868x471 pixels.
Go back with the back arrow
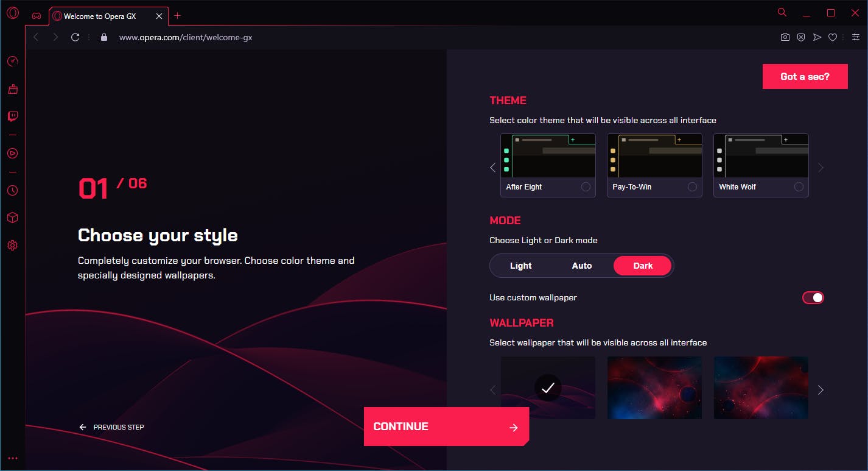point(36,37)
